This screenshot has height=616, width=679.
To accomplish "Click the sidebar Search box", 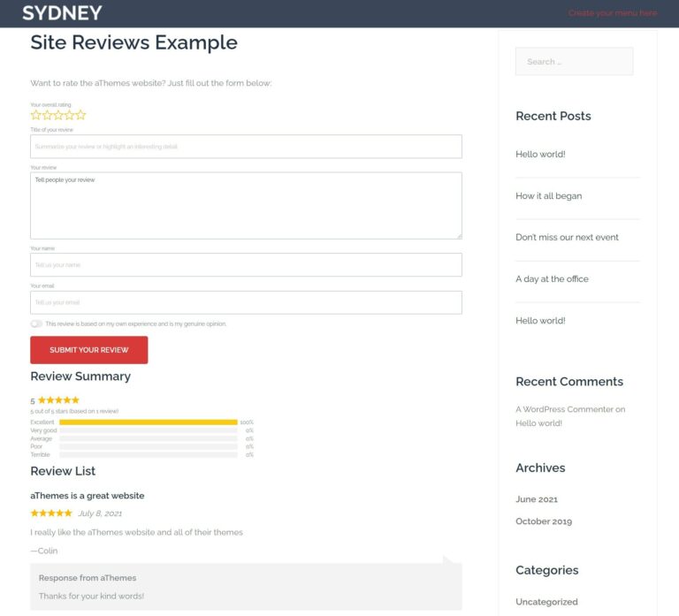I will point(574,62).
